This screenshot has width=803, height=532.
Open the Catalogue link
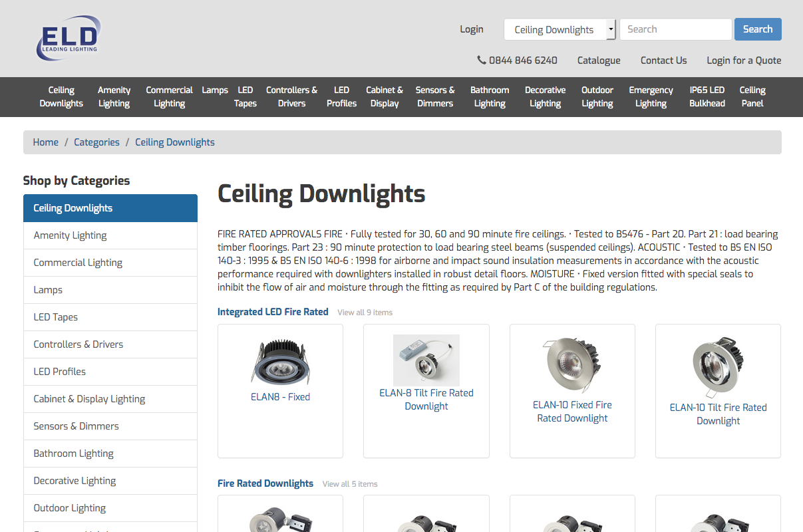[x=598, y=61]
